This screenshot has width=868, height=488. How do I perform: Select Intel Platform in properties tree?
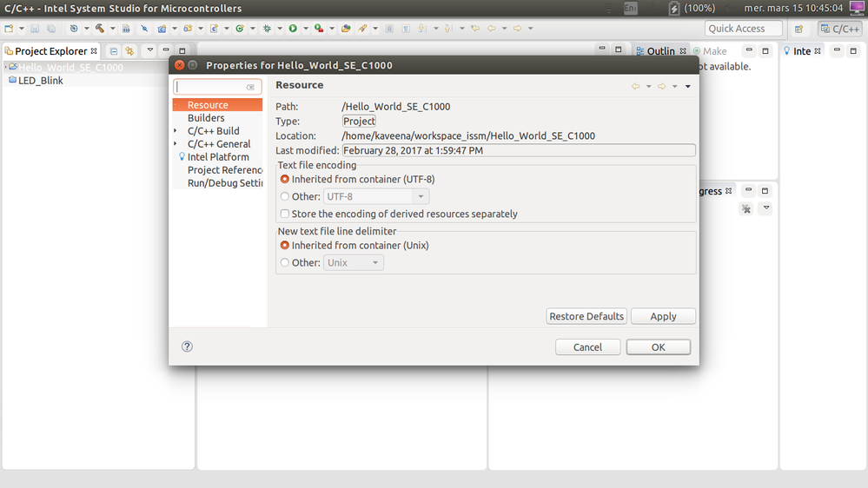pyautogui.click(x=217, y=156)
